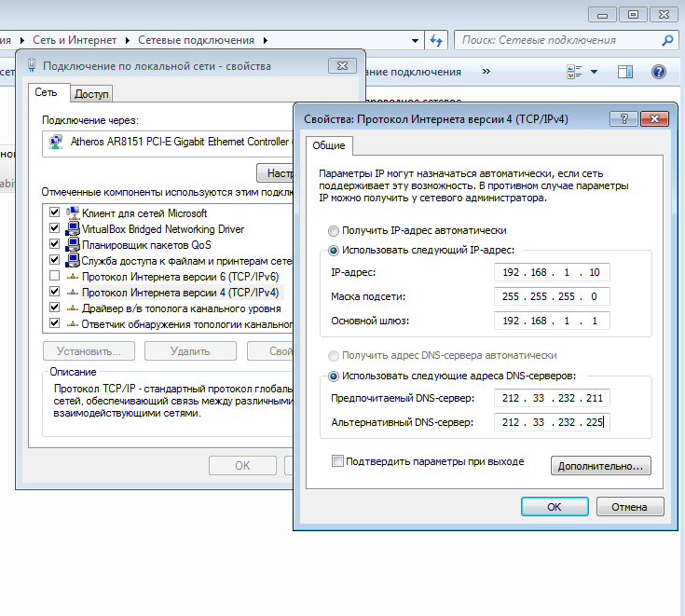Click the Основной шлюз address field
This screenshot has height=616, width=685.
click(x=553, y=321)
